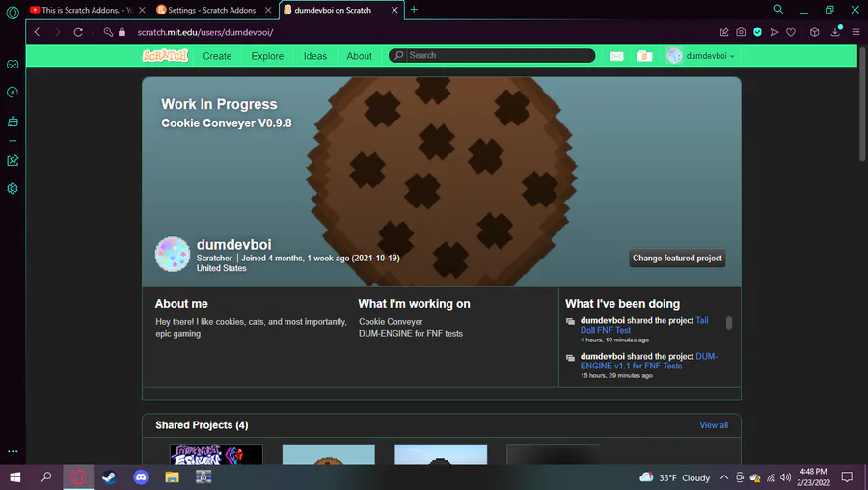Open the dumdevboi account dropdown
Viewport: 868px width, 490px height.
coord(701,56)
